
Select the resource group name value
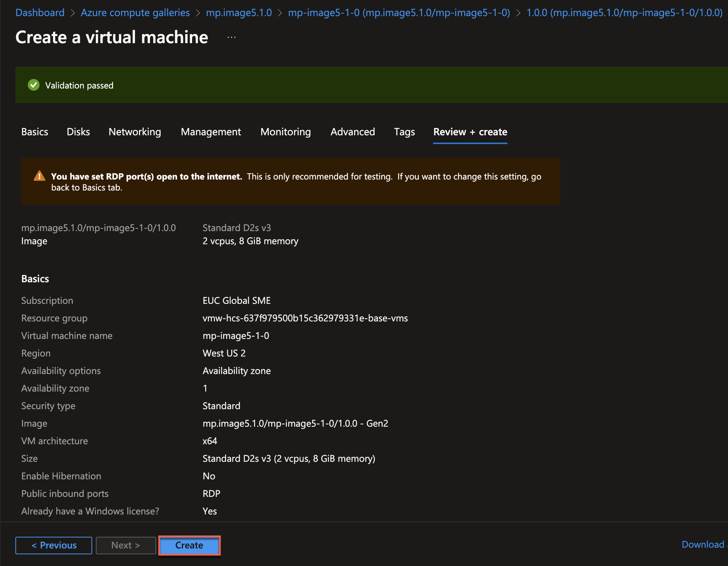click(x=305, y=318)
